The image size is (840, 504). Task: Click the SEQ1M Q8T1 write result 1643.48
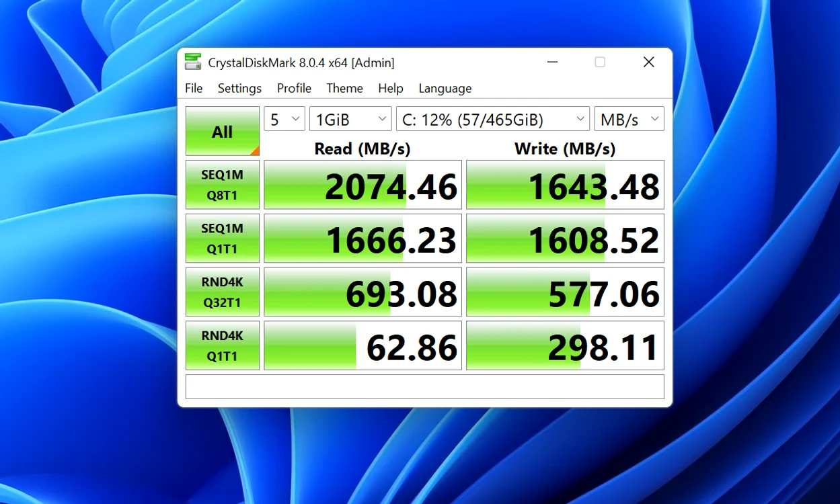click(565, 185)
